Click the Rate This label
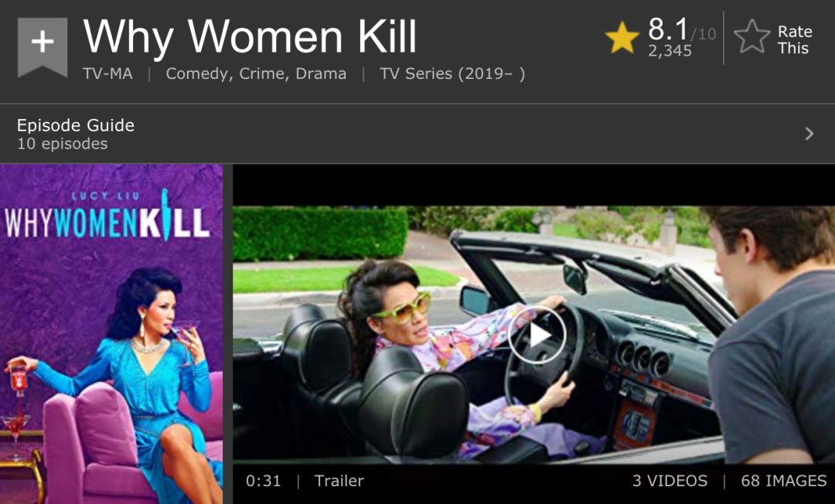Screen dimensions: 835x504 (x=795, y=40)
